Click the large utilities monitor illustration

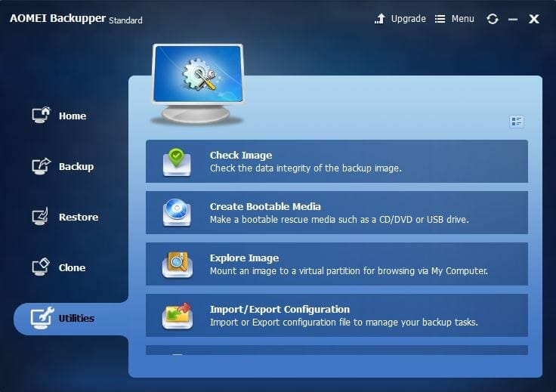pos(197,84)
